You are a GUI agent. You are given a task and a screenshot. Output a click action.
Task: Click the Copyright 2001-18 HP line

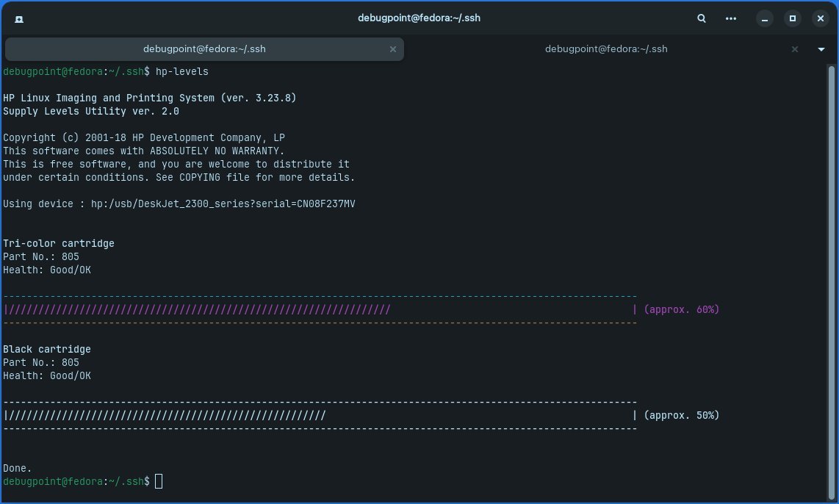[144, 137]
